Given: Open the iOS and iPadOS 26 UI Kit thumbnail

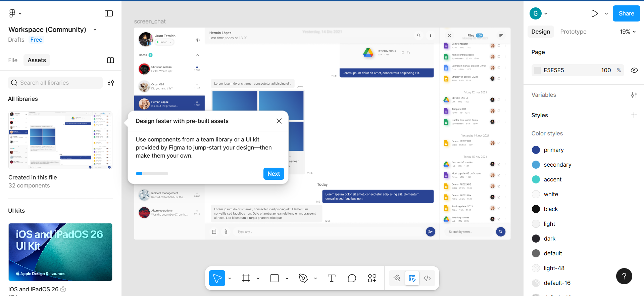Looking at the screenshot, I should 60,252.
